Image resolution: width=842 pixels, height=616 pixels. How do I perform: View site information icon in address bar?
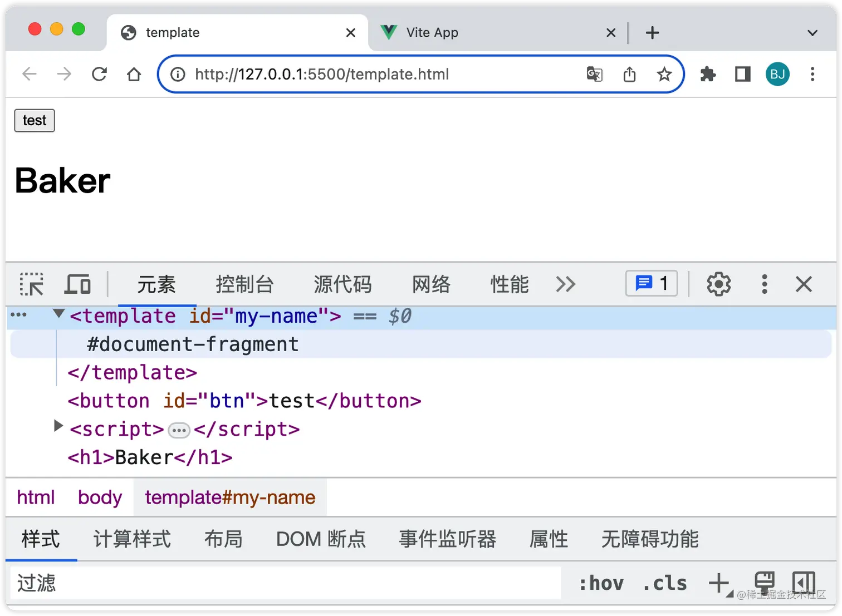tap(178, 74)
